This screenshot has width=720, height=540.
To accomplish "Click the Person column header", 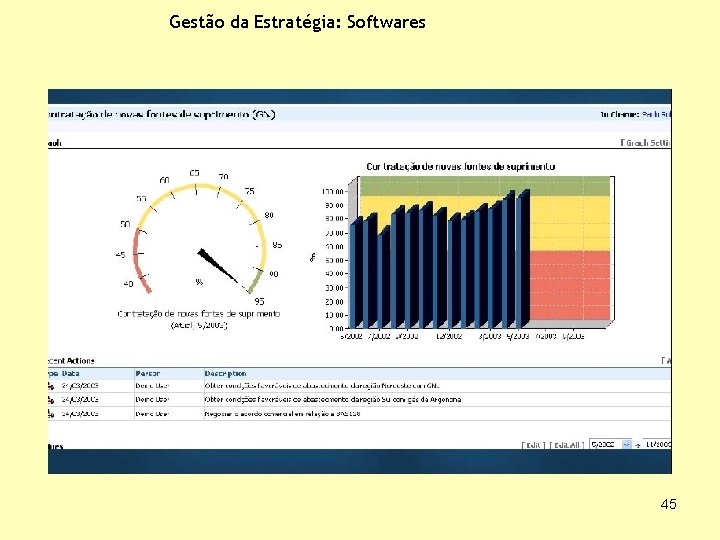I will (147, 373).
